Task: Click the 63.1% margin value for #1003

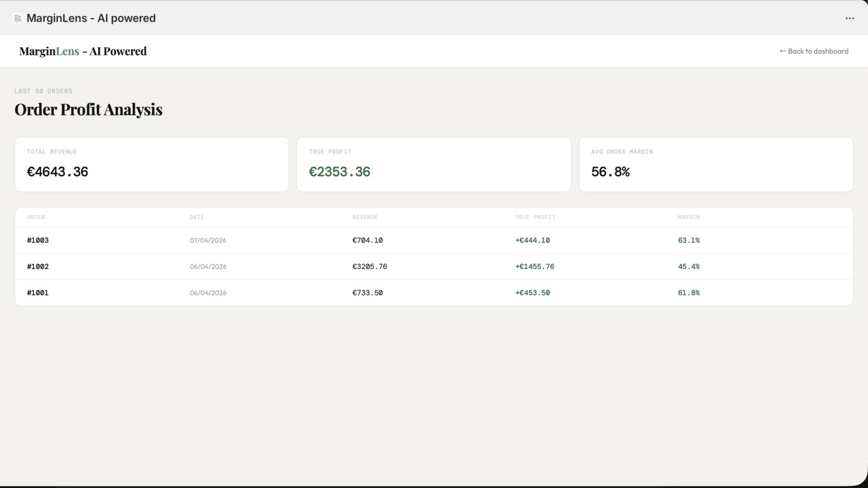Action: (x=689, y=240)
